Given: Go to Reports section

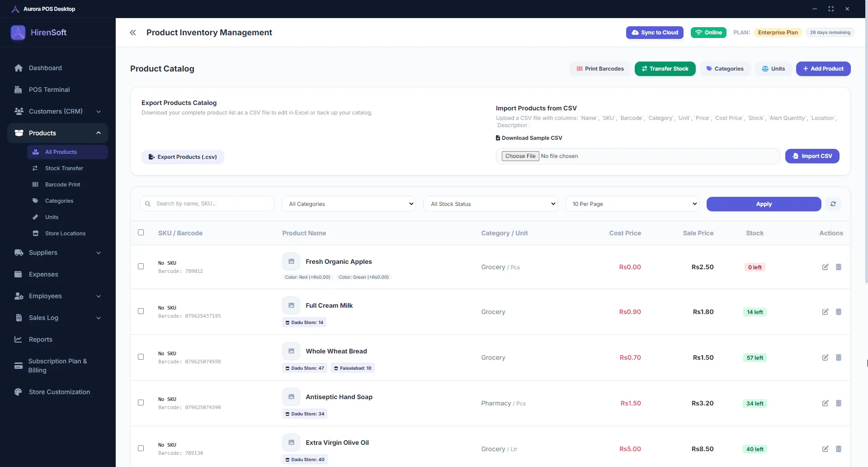Looking at the screenshot, I should pos(58,339).
